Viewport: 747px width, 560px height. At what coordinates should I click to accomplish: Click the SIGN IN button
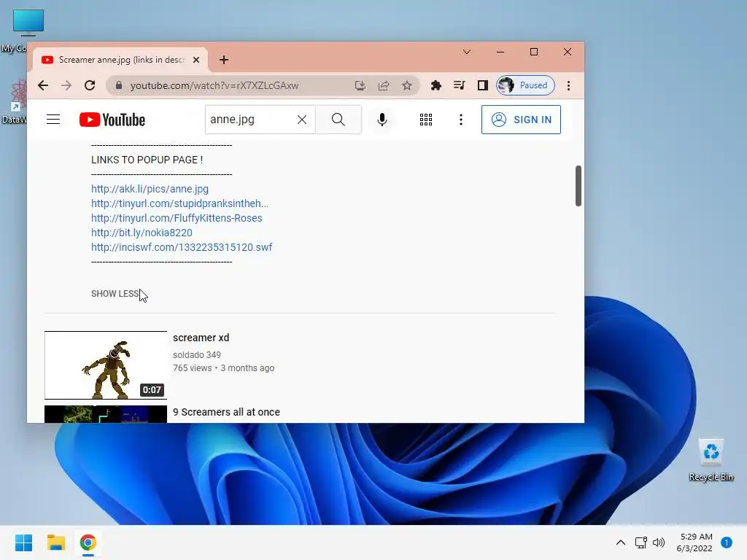point(521,120)
